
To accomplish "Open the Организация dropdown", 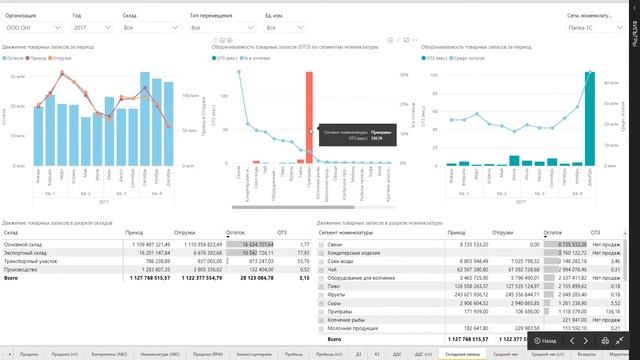I will [33, 27].
